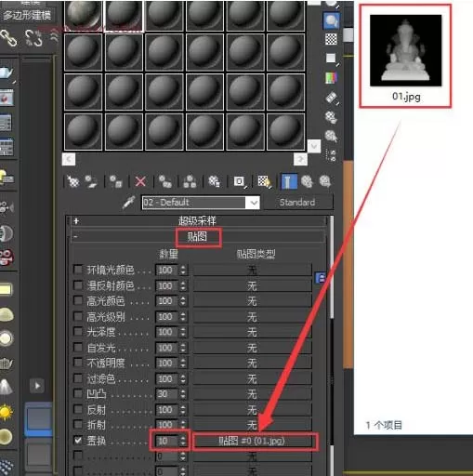The width and height of the screenshot is (473, 476).
Task: Open the 贴图 #0 (01.jpg) map button
Action: tap(252, 441)
